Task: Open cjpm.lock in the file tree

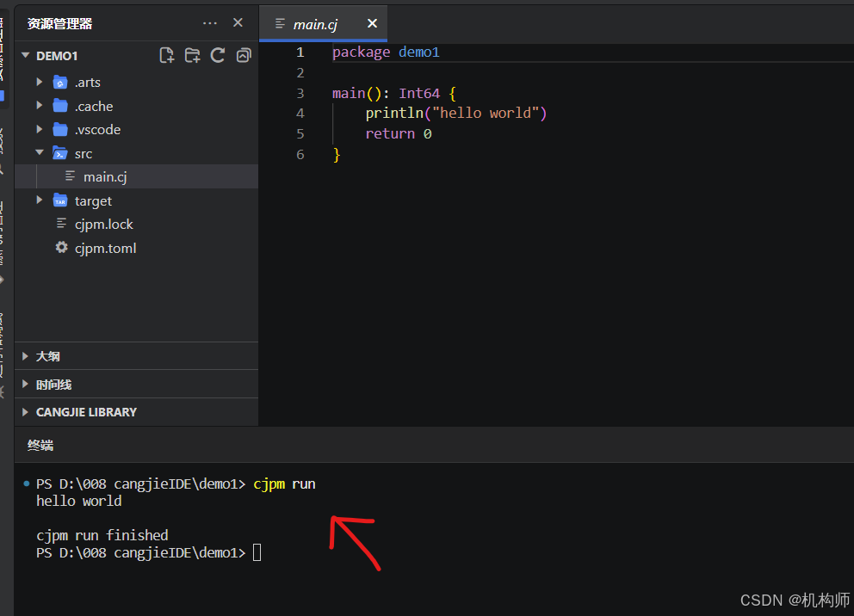Action: pos(136,225)
